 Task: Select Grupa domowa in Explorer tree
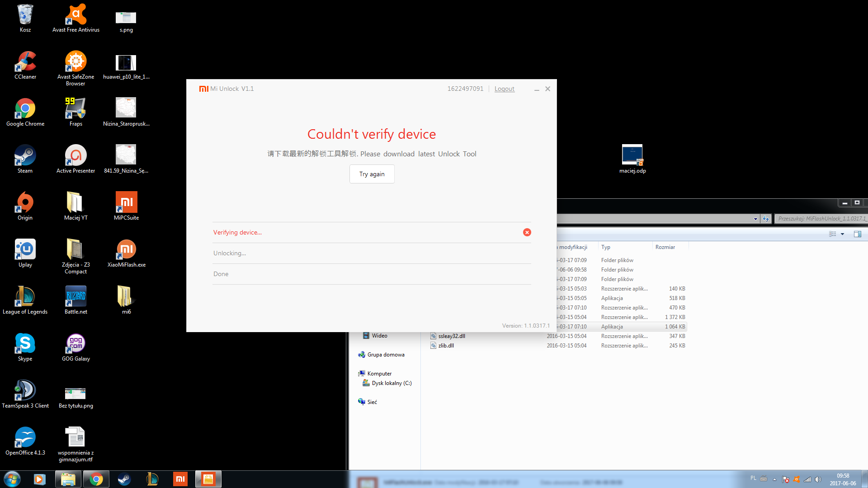pyautogui.click(x=381, y=355)
